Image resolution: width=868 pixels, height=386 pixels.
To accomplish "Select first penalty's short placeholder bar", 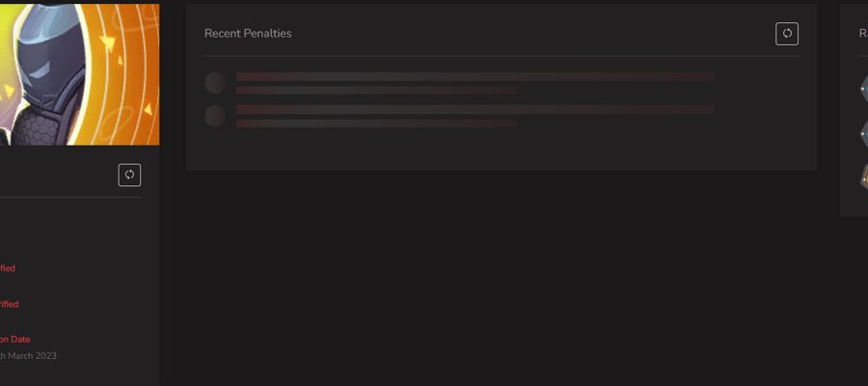I will (377, 91).
